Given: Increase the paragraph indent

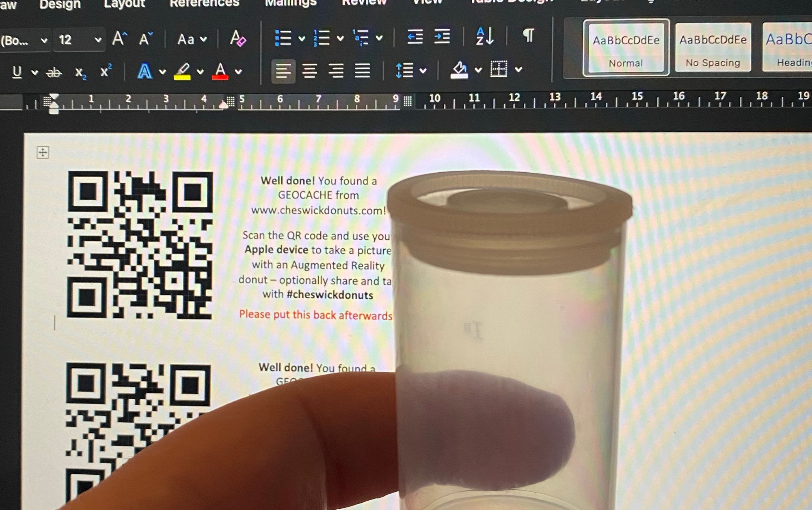Looking at the screenshot, I should point(442,37).
